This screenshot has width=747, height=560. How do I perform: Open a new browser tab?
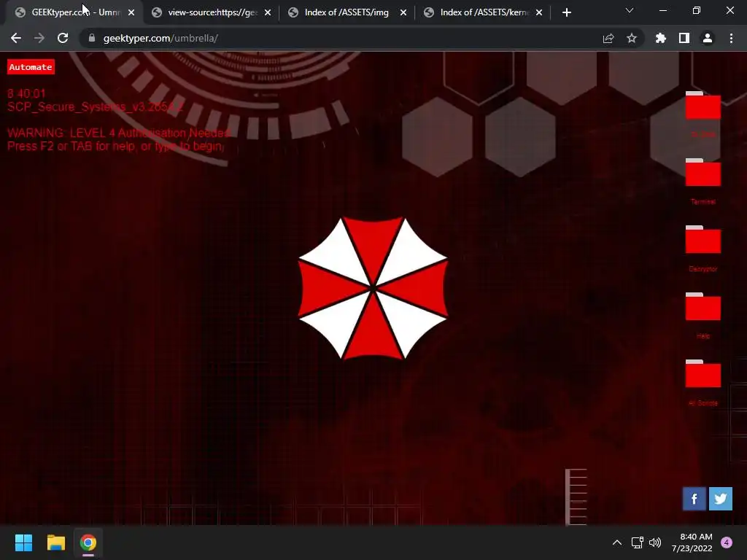click(566, 12)
